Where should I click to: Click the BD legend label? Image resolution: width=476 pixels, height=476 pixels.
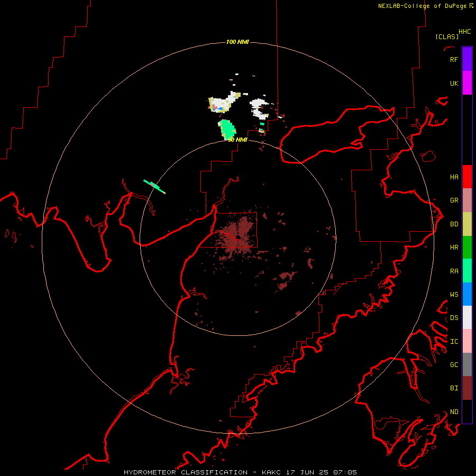coord(454,224)
